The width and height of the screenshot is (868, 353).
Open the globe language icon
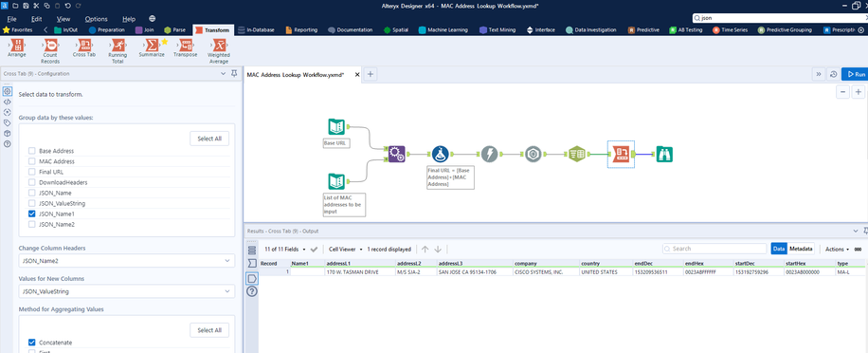(153, 19)
